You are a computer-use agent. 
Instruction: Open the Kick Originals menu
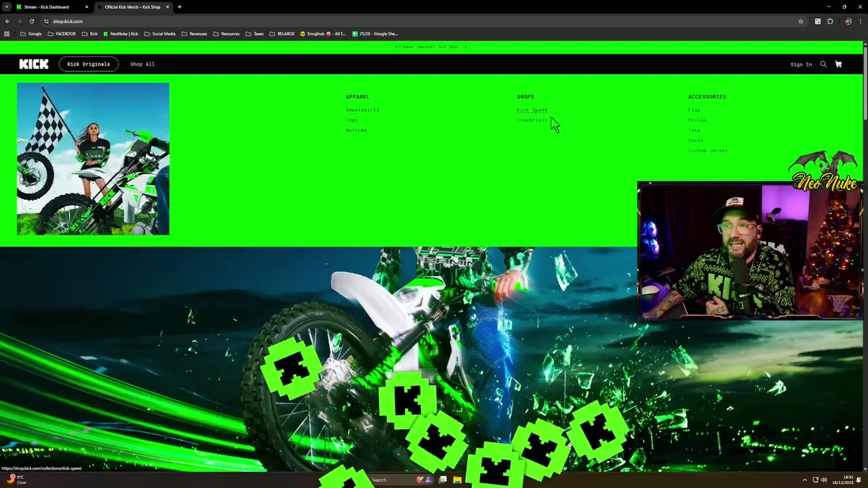click(89, 64)
